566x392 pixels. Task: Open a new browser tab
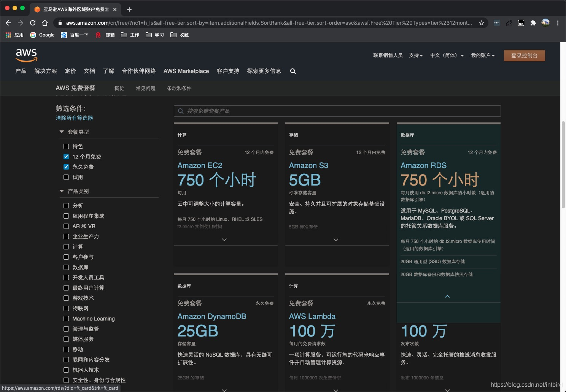[x=129, y=10]
